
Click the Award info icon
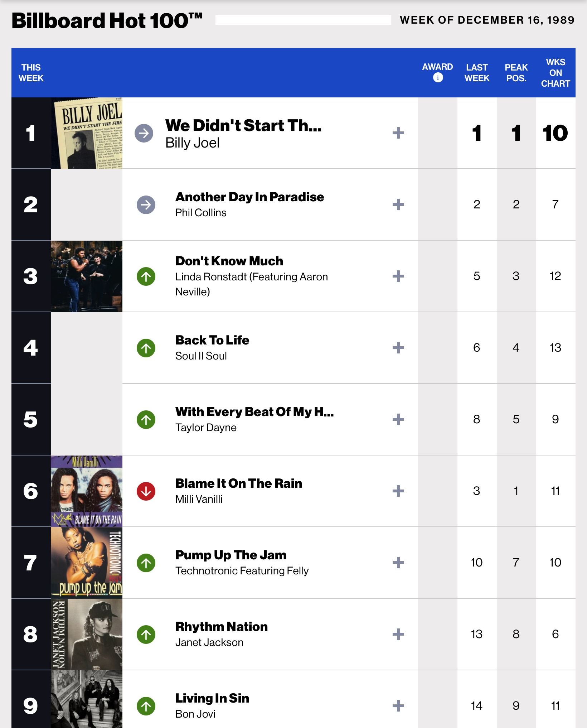pos(438,77)
